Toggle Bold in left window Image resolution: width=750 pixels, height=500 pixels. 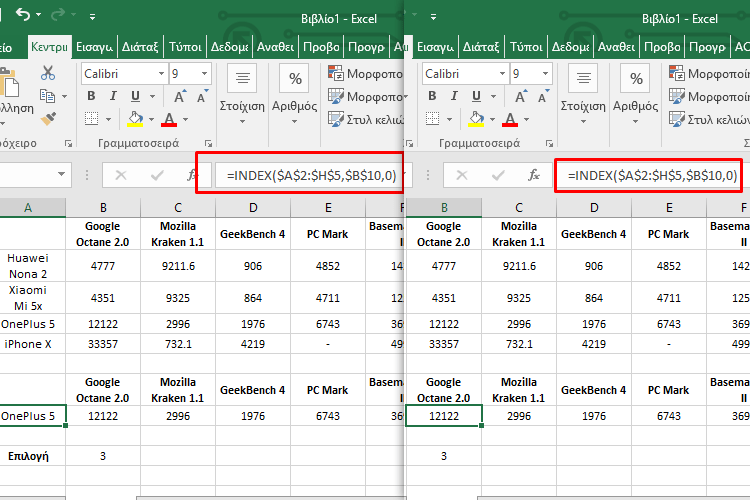click(x=91, y=96)
